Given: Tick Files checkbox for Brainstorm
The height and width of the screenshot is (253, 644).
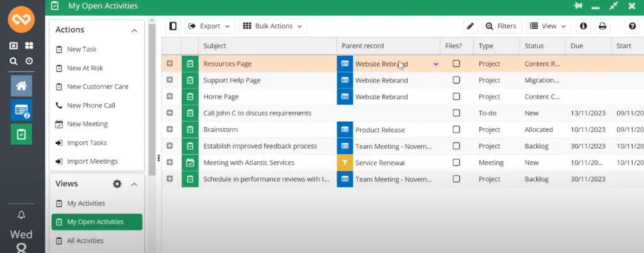Looking at the screenshot, I should pos(457,129).
